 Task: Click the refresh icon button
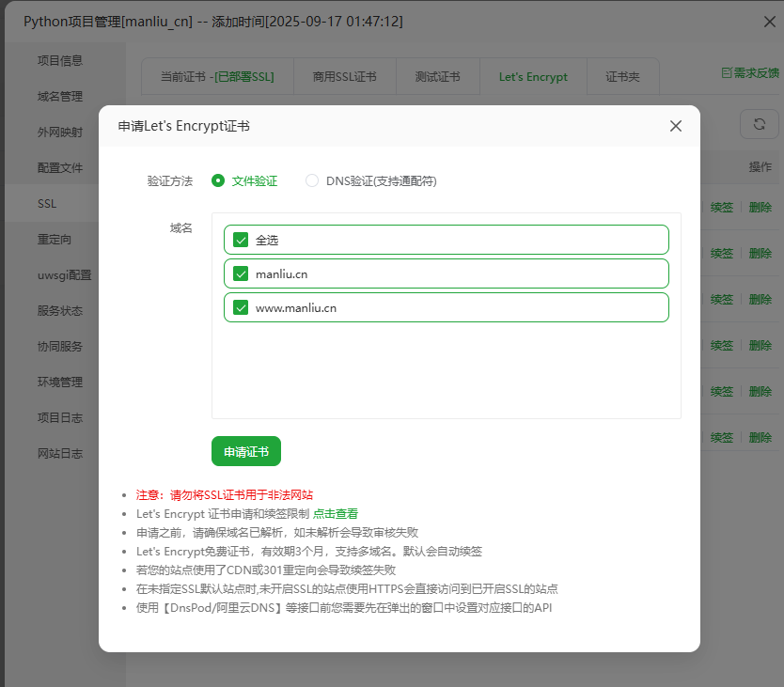coord(759,125)
